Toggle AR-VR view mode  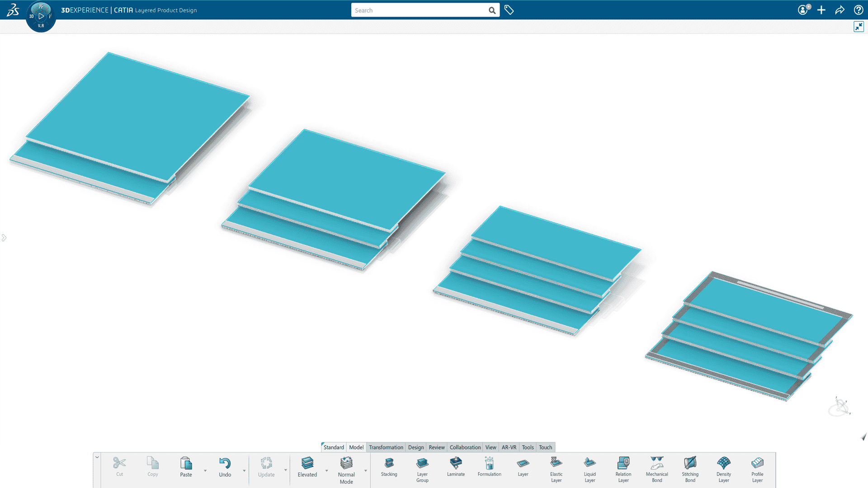(509, 447)
